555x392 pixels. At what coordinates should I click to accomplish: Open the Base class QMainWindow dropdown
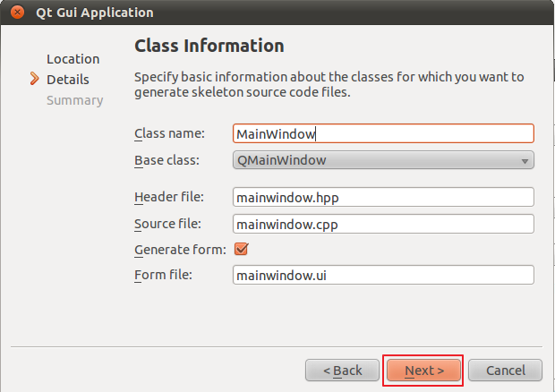[x=382, y=161]
